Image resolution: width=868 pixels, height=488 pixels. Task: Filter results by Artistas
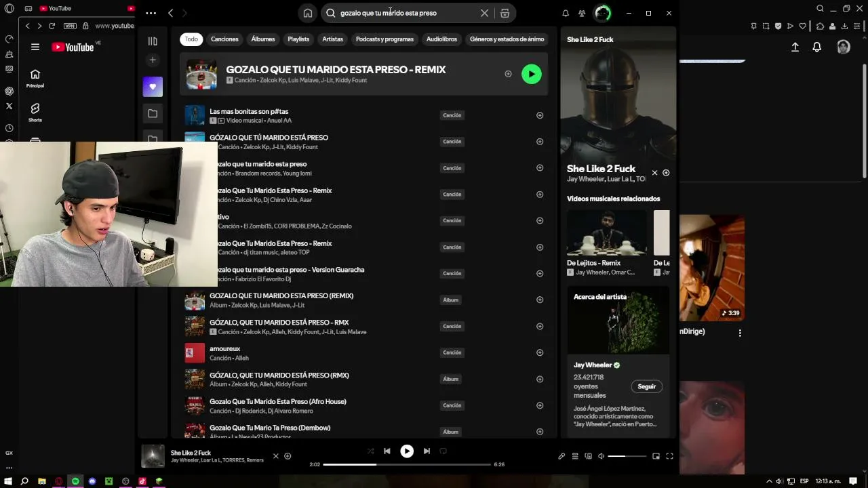coord(332,39)
